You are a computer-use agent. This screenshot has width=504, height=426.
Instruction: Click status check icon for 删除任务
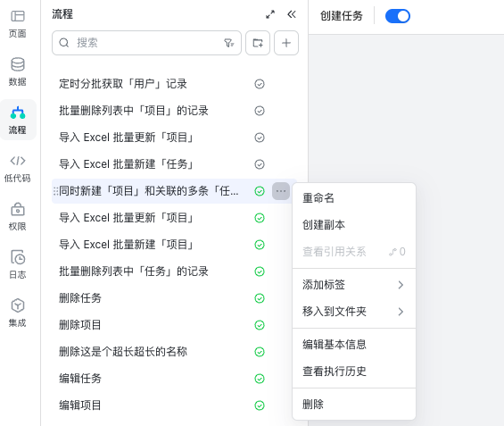click(260, 298)
